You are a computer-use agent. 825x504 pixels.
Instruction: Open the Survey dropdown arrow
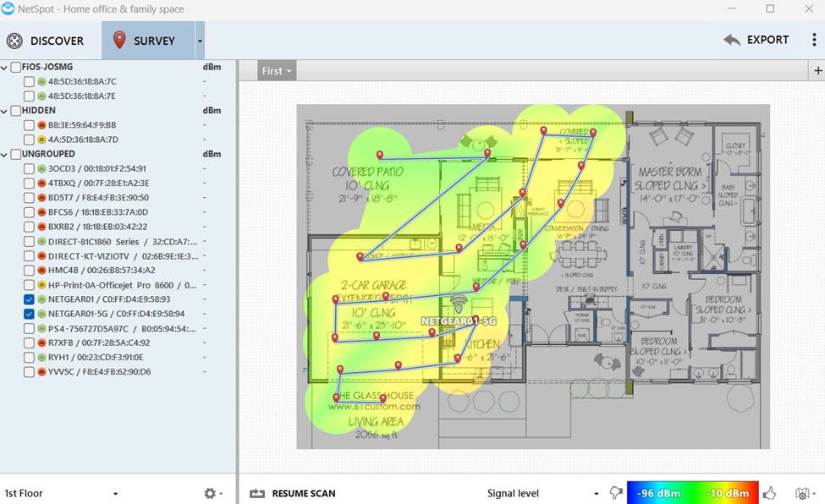point(200,41)
